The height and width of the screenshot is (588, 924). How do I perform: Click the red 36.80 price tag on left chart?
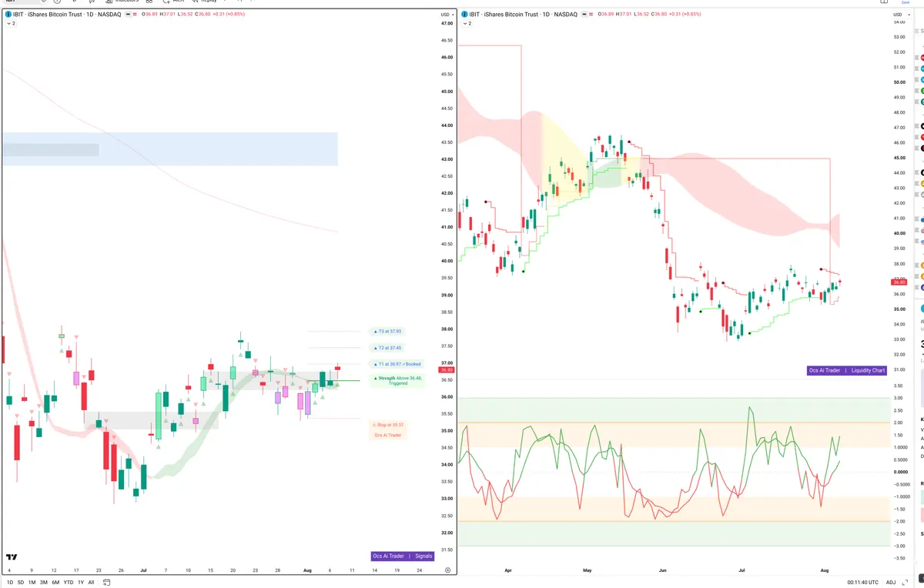coord(447,370)
